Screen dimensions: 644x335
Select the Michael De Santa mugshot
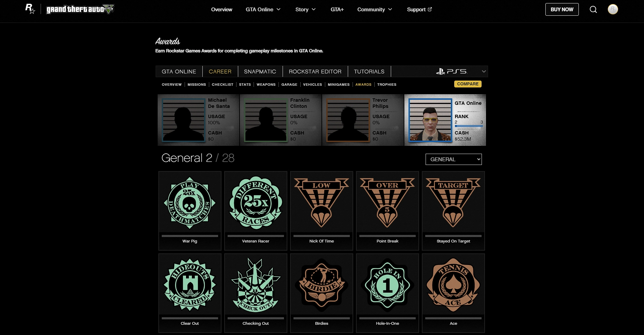coord(184,120)
